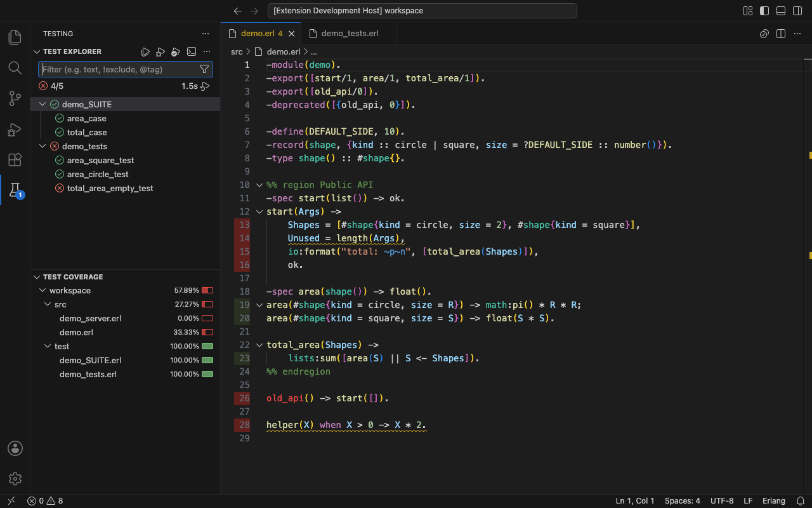
Task: Open Test Explorer more actions ellipsis
Action: coord(206,52)
